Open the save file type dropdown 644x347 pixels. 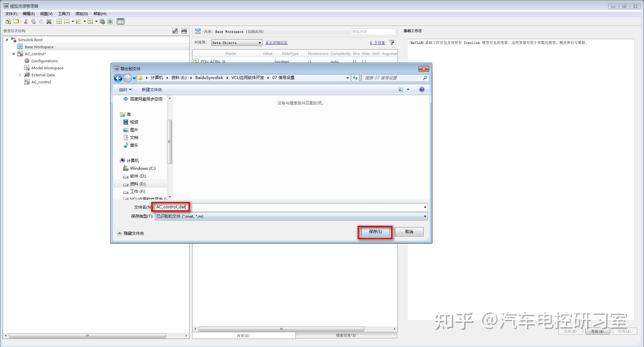point(425,216)
